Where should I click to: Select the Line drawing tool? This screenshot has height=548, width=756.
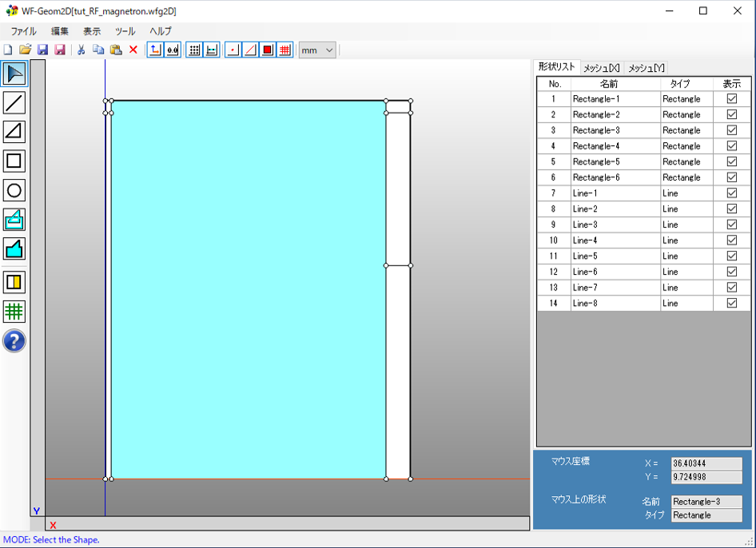(14, 103)
